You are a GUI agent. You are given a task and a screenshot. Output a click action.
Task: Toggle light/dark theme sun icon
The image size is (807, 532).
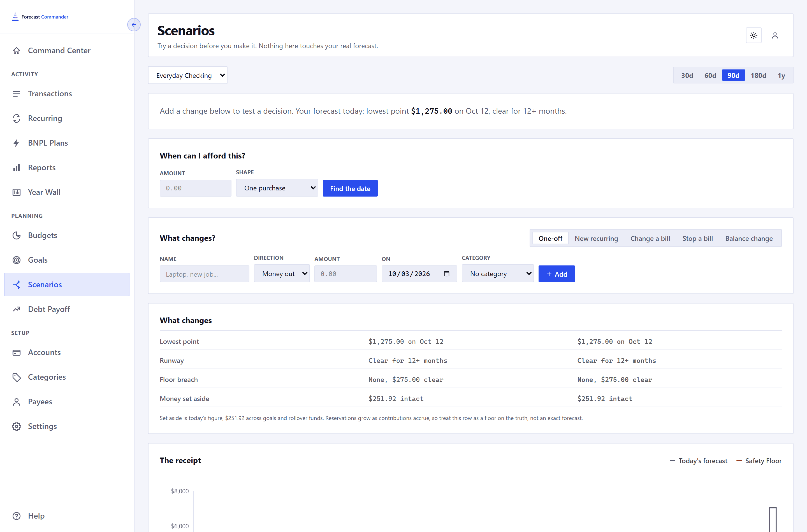(x=753, y=35)
